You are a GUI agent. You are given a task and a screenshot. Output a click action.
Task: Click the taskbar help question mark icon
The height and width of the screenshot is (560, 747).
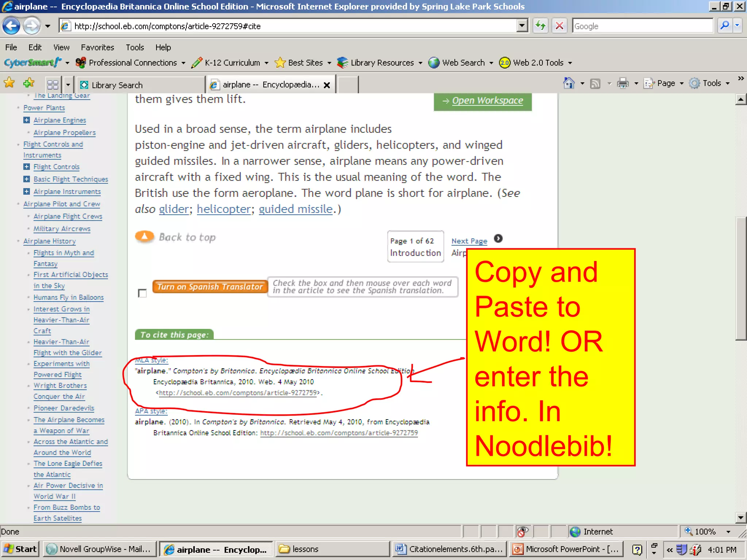point(637,549)
